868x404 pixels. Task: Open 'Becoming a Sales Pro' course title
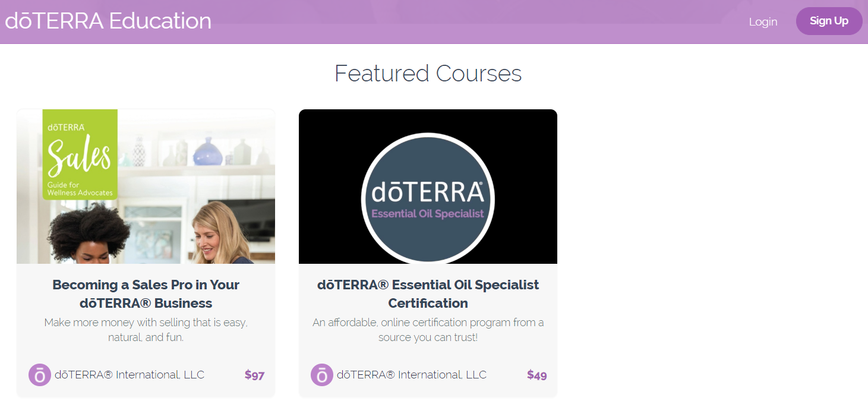point(146,293)
